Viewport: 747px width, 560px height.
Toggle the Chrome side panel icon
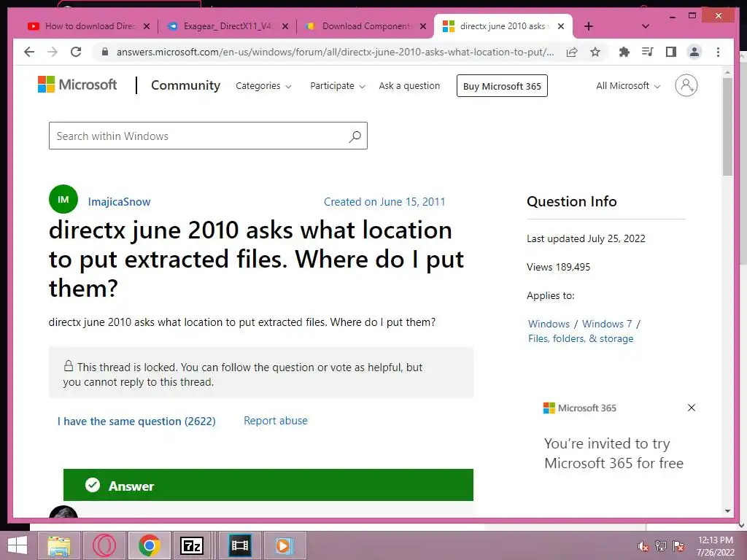671,52
